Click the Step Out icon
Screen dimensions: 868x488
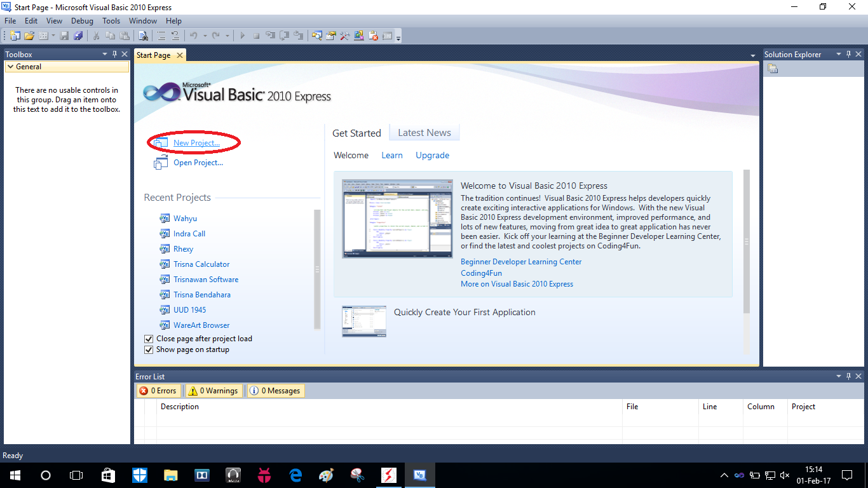pos(299,36)
